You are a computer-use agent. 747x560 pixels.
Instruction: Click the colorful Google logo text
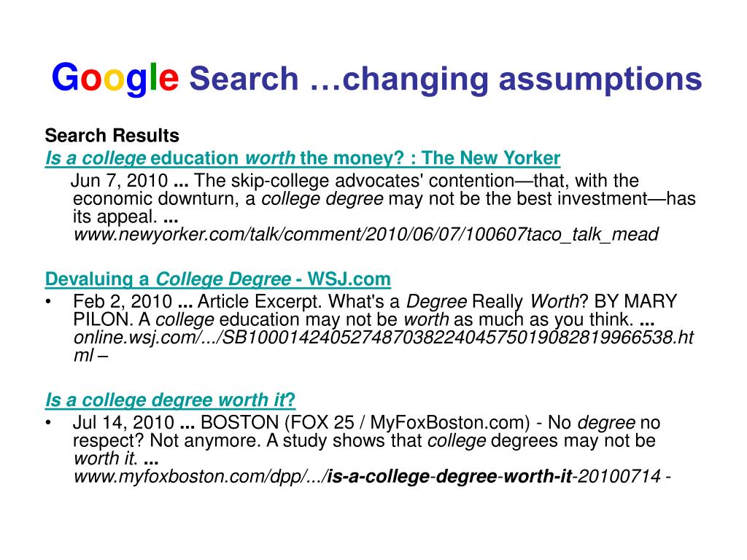pos(115,79)
